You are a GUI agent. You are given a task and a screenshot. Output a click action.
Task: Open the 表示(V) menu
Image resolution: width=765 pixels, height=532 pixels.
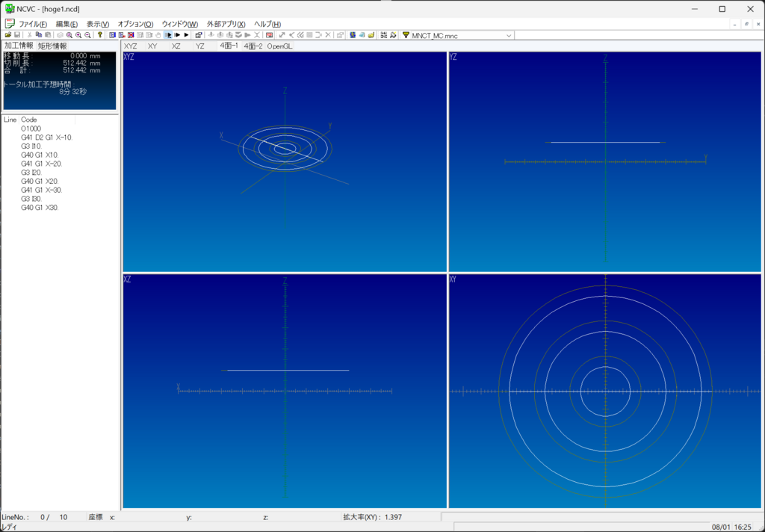pyautogui.click(x=98, y=24)
